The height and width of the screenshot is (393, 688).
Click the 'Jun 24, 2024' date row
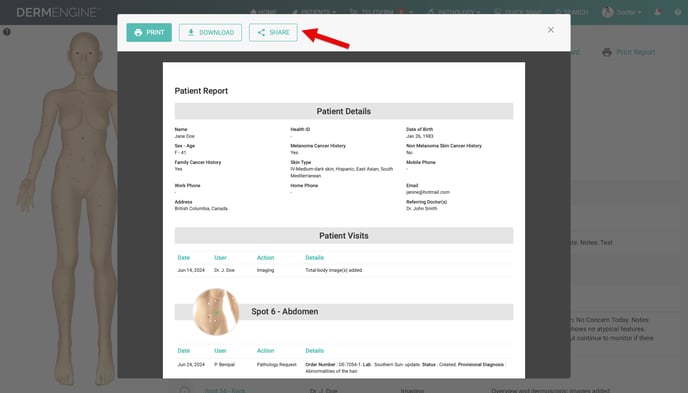click(191, 364)
